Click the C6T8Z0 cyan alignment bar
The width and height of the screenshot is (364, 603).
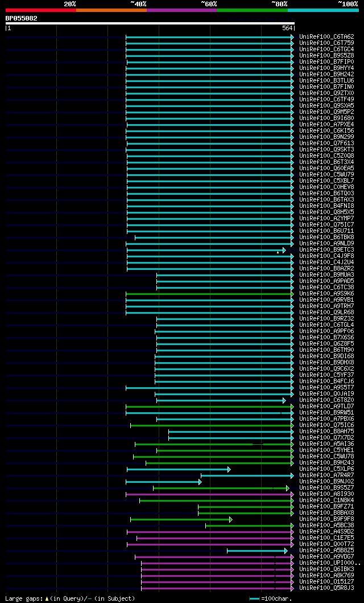[x=221, y=401]
